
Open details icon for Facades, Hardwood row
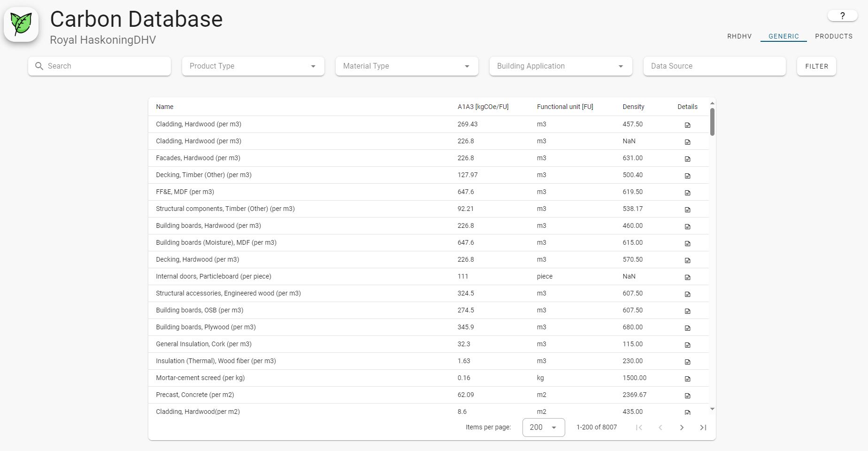click(687, 159)
